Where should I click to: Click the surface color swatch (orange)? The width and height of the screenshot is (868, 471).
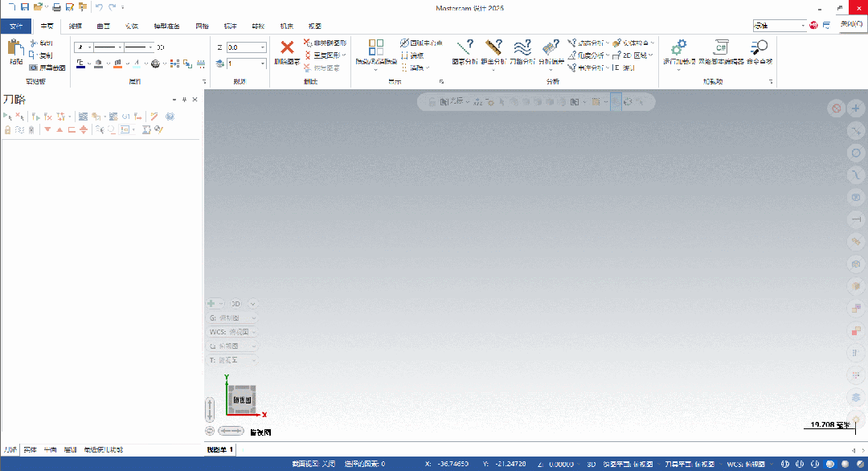coord(117,63)
